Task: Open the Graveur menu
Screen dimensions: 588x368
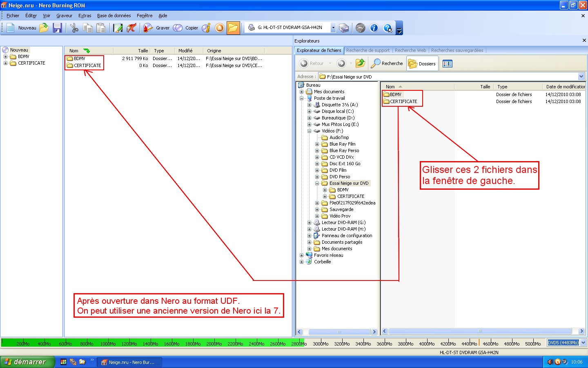Action: pos(64,16)
